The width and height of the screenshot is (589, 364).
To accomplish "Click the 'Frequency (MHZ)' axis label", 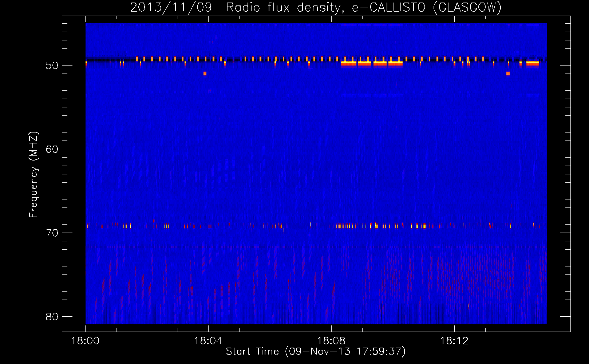I will point(33,175).
